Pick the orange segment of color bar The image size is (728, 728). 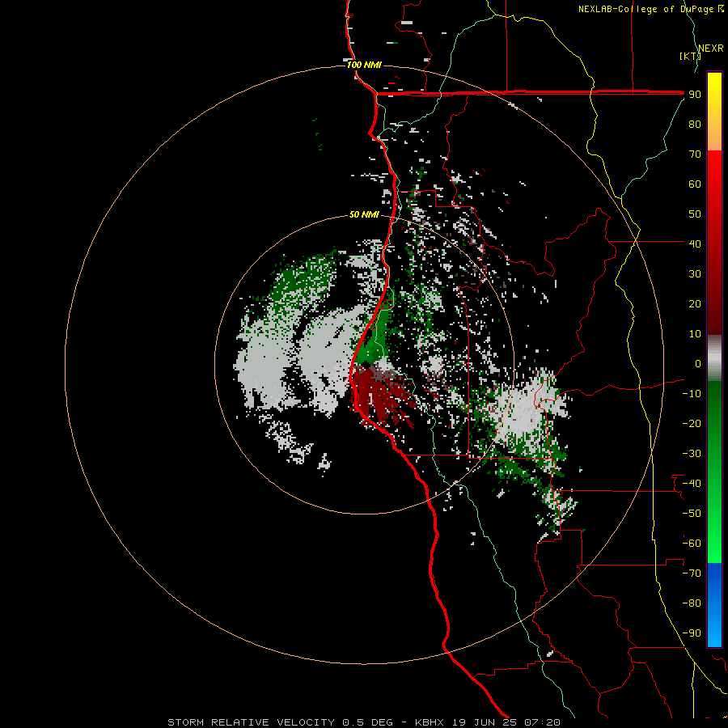[x=714, y=138]
